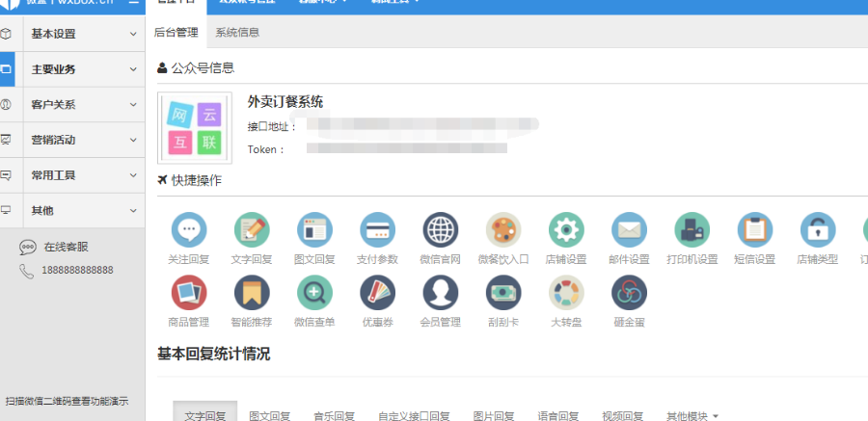The image size is (868, 421).
Task: Expand the 主要业务 chevron arrow
Action: tap(133, 69)
